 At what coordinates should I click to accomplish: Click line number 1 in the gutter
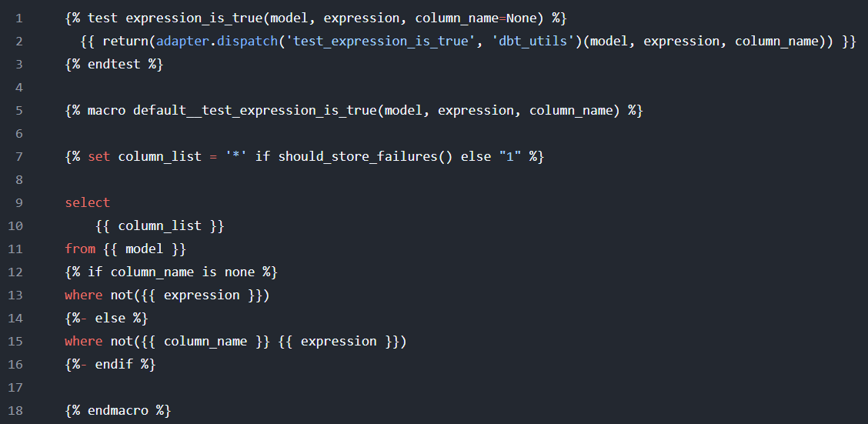[18, 18]
